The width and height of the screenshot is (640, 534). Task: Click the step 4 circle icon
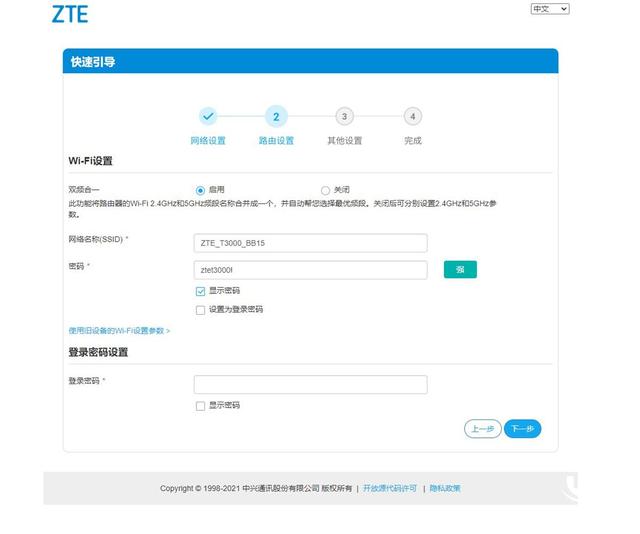tap(412, 117)
